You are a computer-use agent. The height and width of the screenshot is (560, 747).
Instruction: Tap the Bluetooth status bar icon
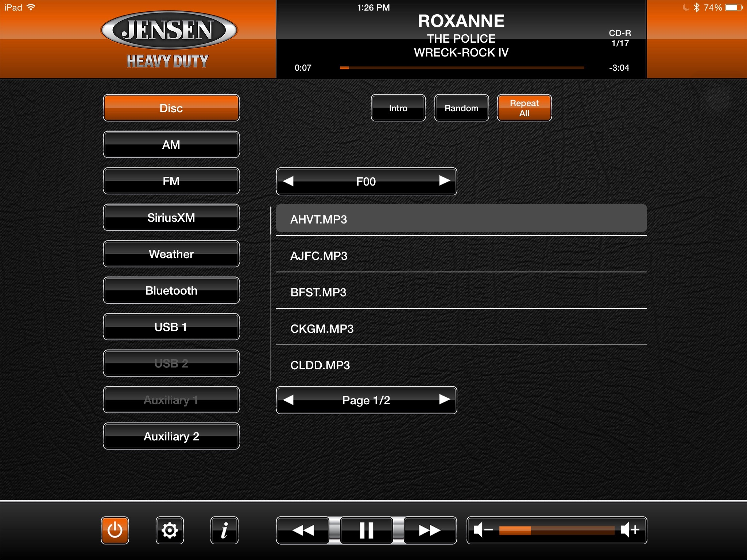696,7
